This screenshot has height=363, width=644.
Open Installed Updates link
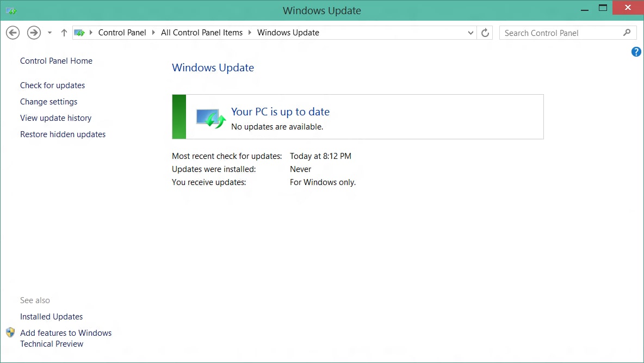(51, 317)
